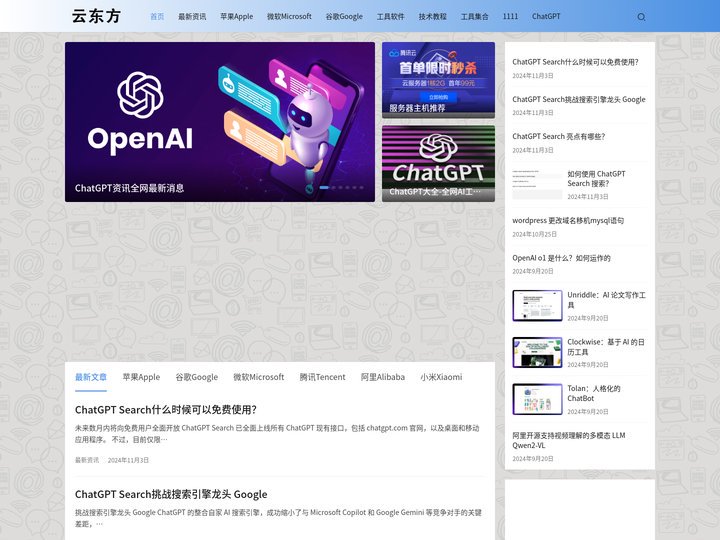Open the 工具集合 nav item
Viewport: 720px width, 540px height.
(x=474, y=17)
